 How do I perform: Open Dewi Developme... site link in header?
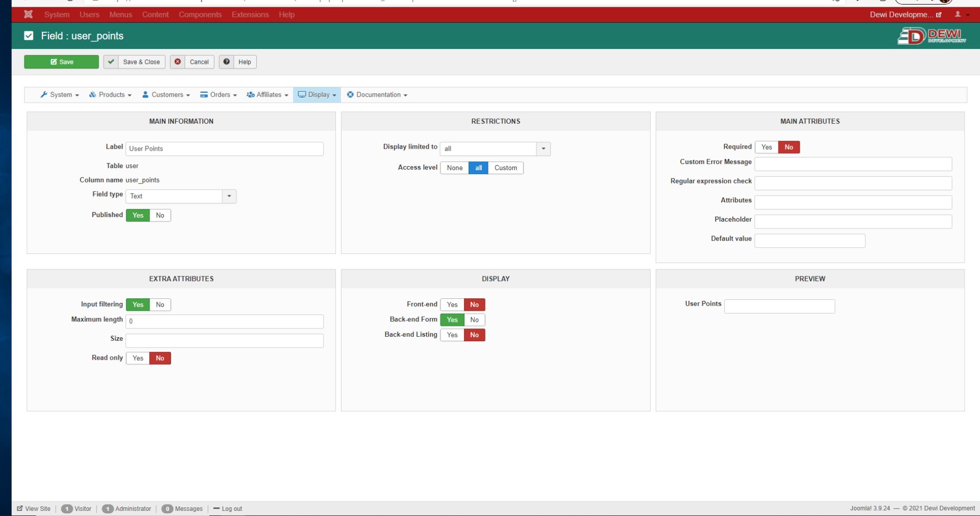(905, 14)
